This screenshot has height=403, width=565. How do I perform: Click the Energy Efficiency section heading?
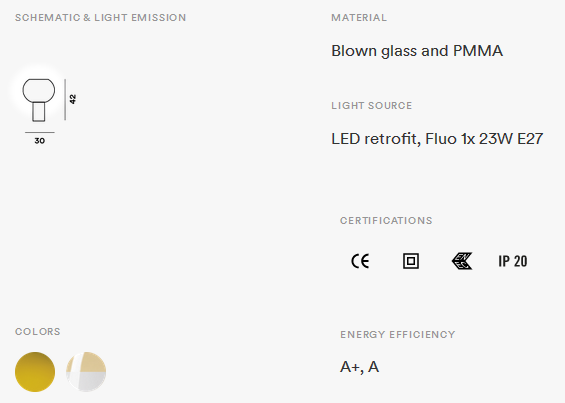pos(397,335)
